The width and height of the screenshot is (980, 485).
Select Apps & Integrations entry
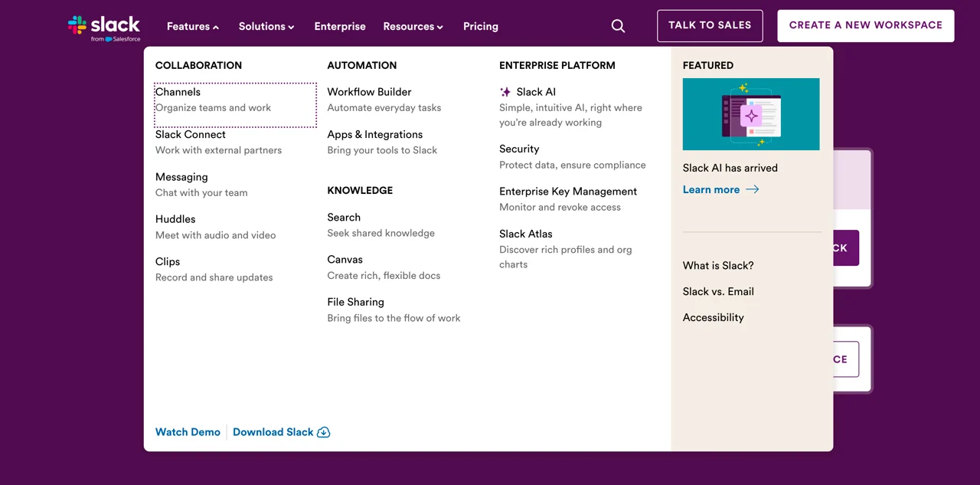375,134
